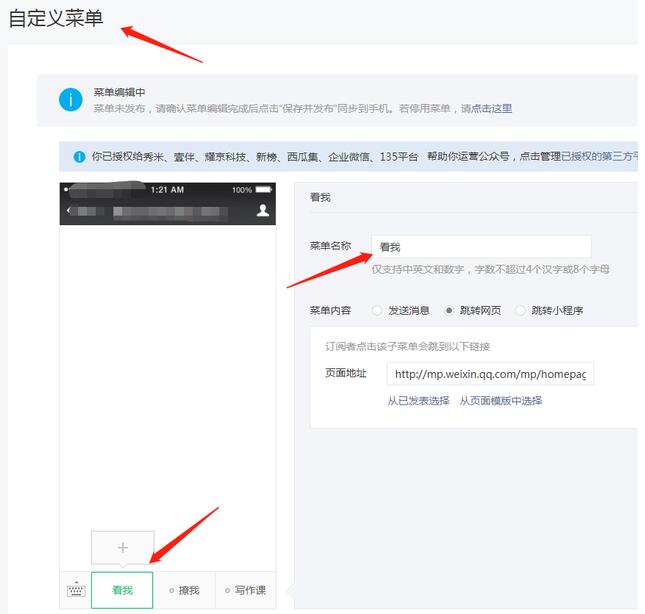Image resolution: width=645 pixels, height=614 pixels.
Task: Click the small info icon in authorization notice
Action: pyautogui.click(x=79, y=157)
